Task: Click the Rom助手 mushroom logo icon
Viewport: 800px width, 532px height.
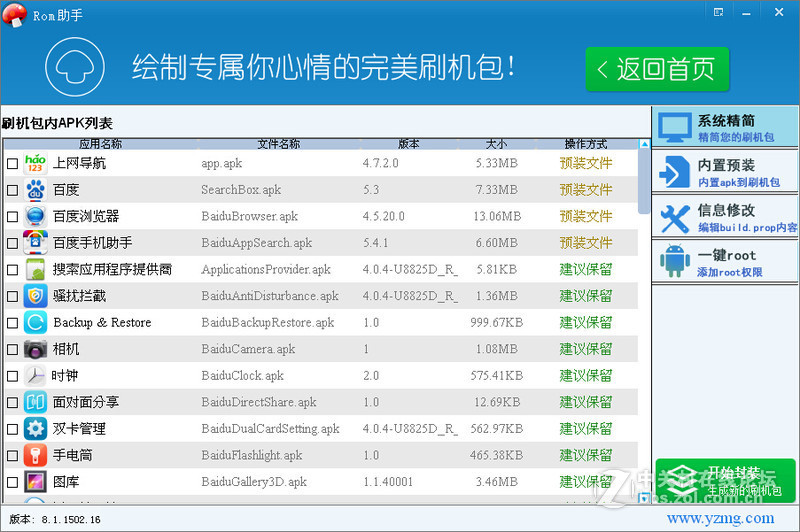Action: coord(15,14)
